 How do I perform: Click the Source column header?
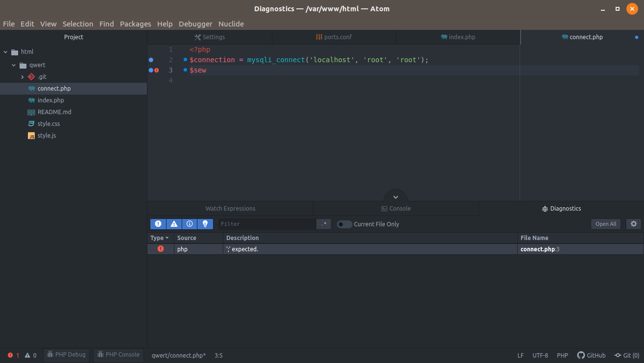coord(198,238)
